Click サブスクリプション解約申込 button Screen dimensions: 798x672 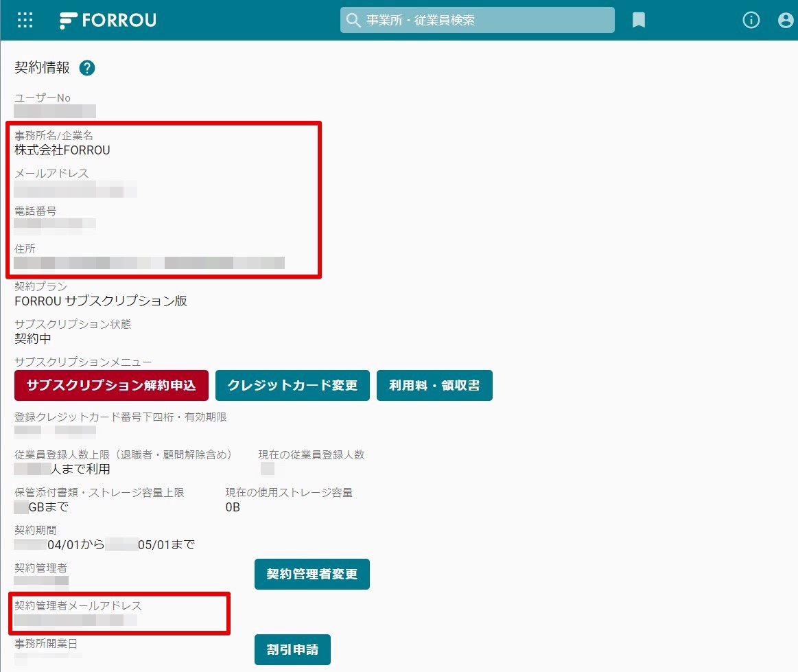[x=111, y=385]
